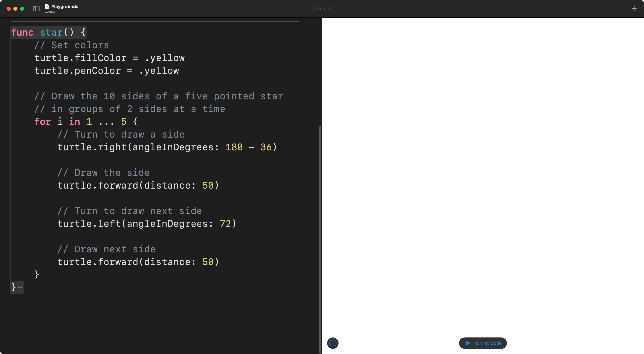Image resolution: width=644 pixels, height=354 pixels.
Task: Click the Swift playground document icon
Action: (x=47, y=6)
